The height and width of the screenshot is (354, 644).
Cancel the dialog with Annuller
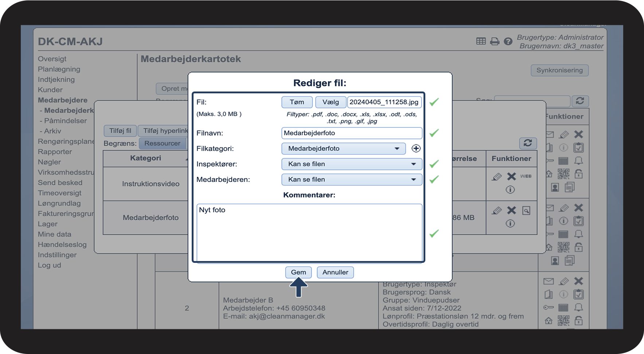point(335,272)
